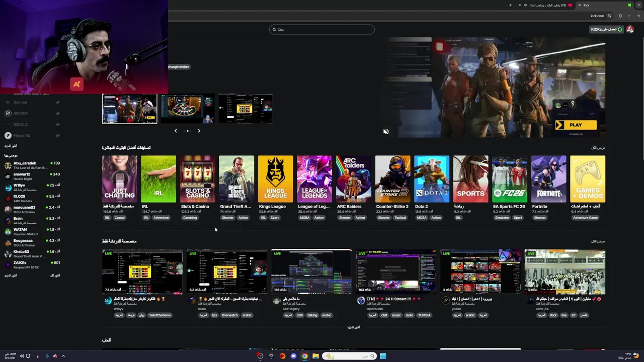
Task: Open the user profile avatar menu
Action: 630,29
